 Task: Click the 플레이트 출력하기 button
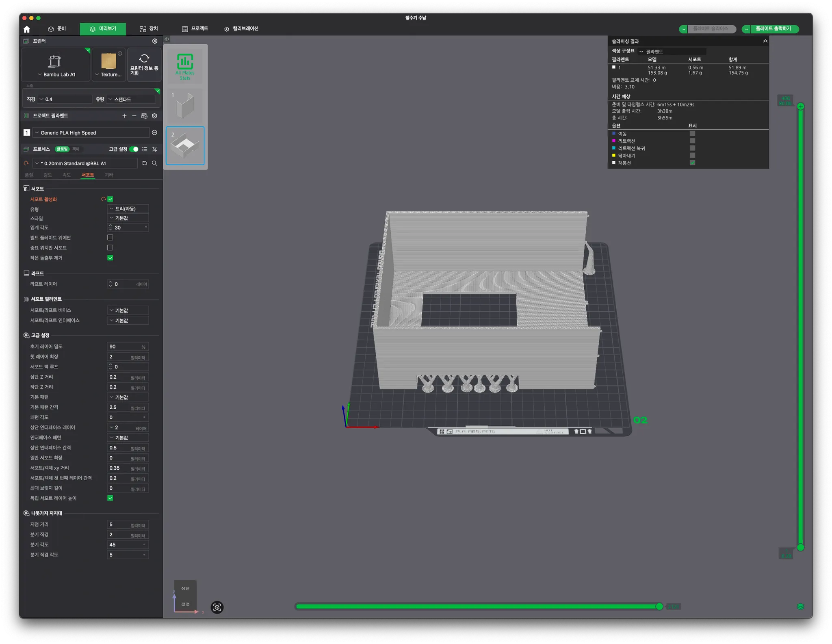773,29
